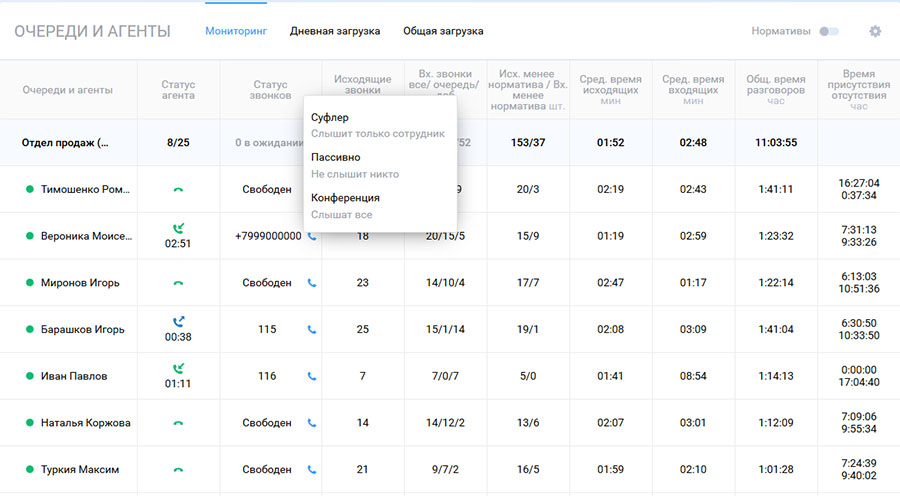
Task: Click blue phone icon in Барашков Игорь row
Action: (x=312, y=330)
